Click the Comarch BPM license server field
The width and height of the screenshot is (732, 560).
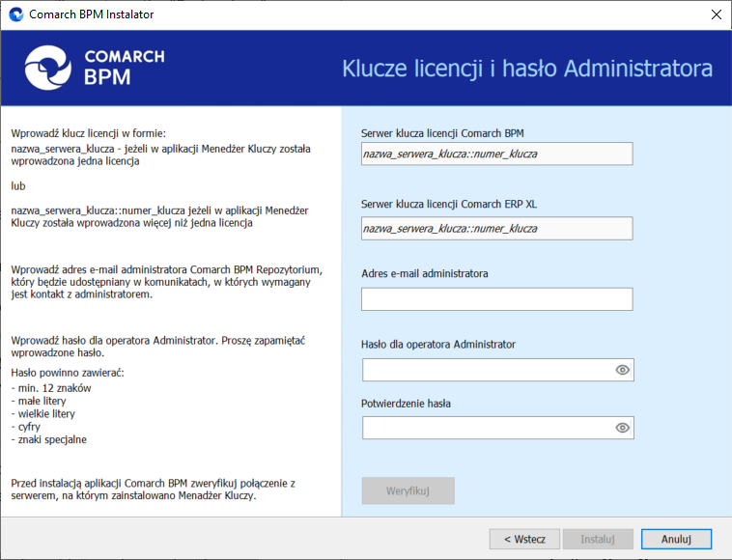[x=496, y=154]
